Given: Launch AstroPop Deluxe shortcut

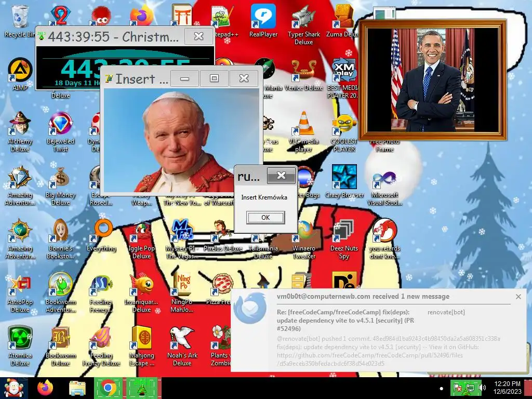Looking at the screenshot, I should point(20,294).
